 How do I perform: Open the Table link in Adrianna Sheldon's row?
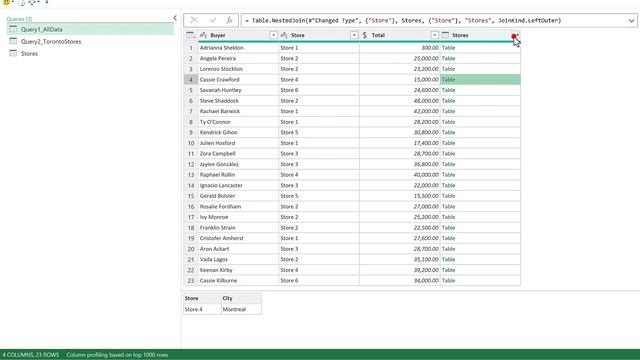tap(448, 48)
